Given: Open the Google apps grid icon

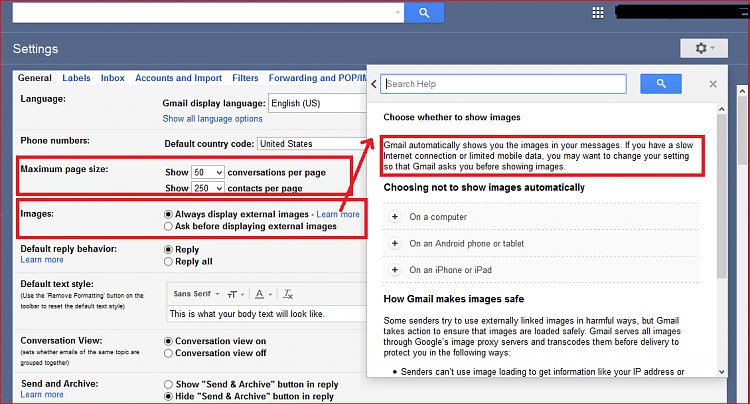Looking at the screenshot, I should [598, 13].
